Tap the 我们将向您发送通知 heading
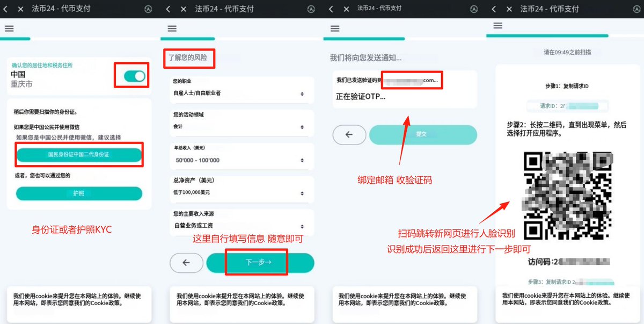644x324 pixels. pyautogui.click(x=365, y=57)
